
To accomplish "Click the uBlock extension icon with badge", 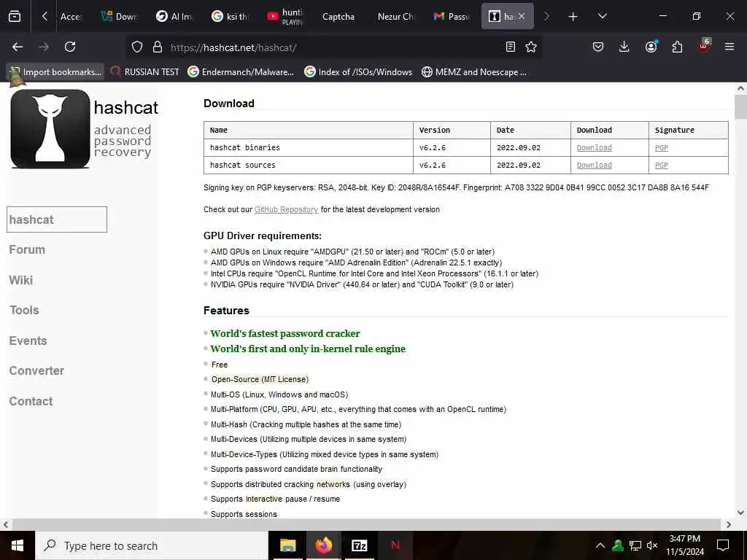I will pyautogui.click(x=704, y=46).
